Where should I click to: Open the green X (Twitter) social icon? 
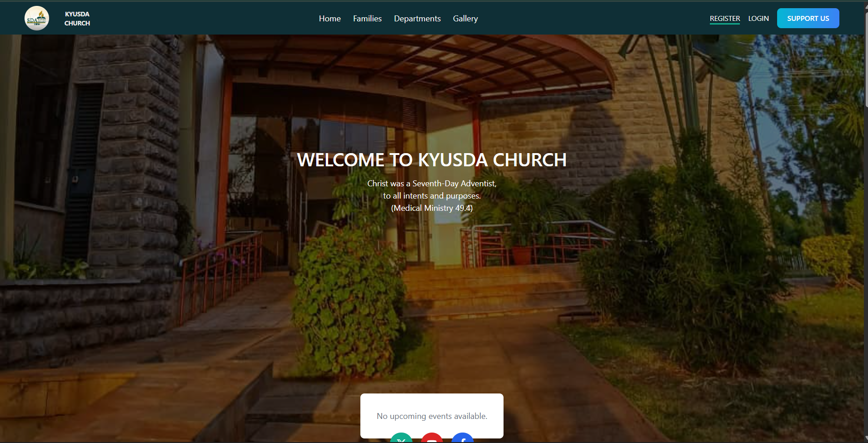pos(401,438)
